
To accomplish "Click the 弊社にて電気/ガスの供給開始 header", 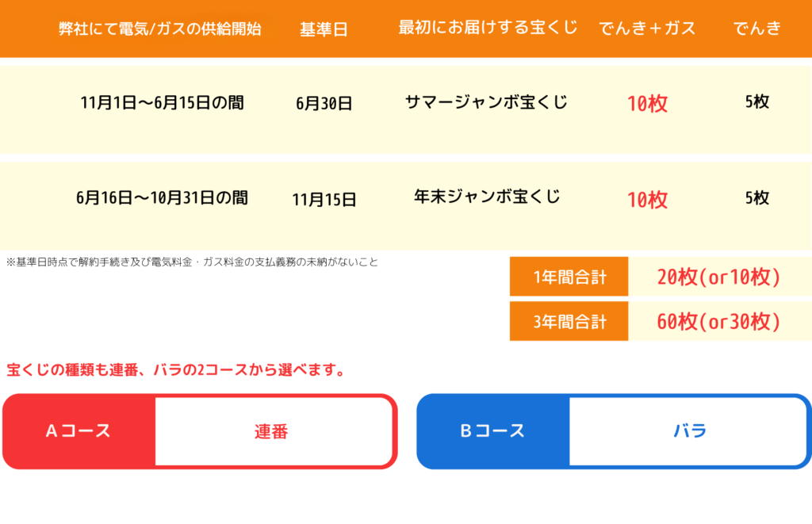I will [160, 29].
